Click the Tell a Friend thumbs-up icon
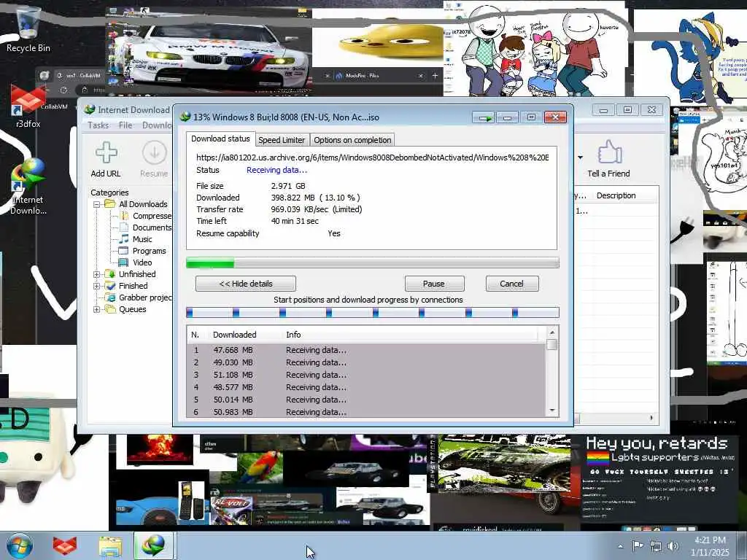 [609, 152]
